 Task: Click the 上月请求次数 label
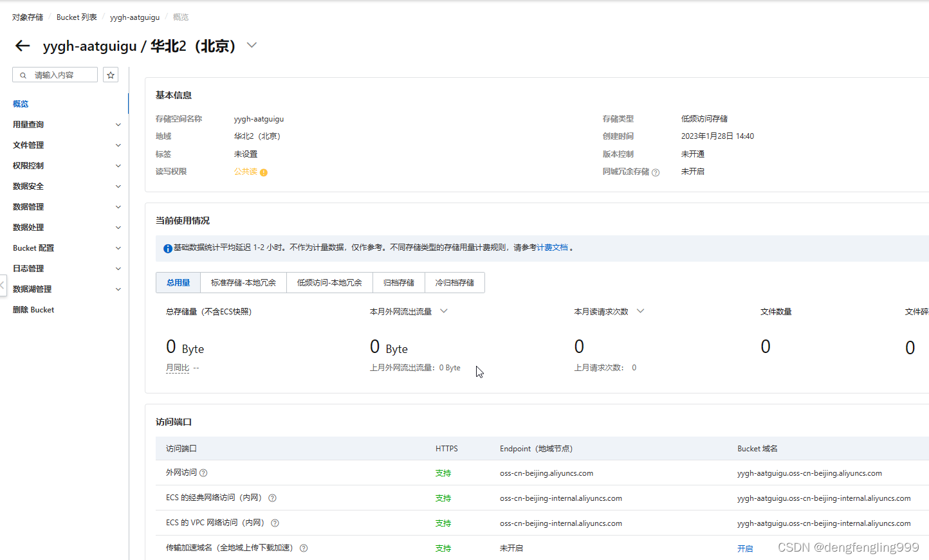(x=598, y=368)
